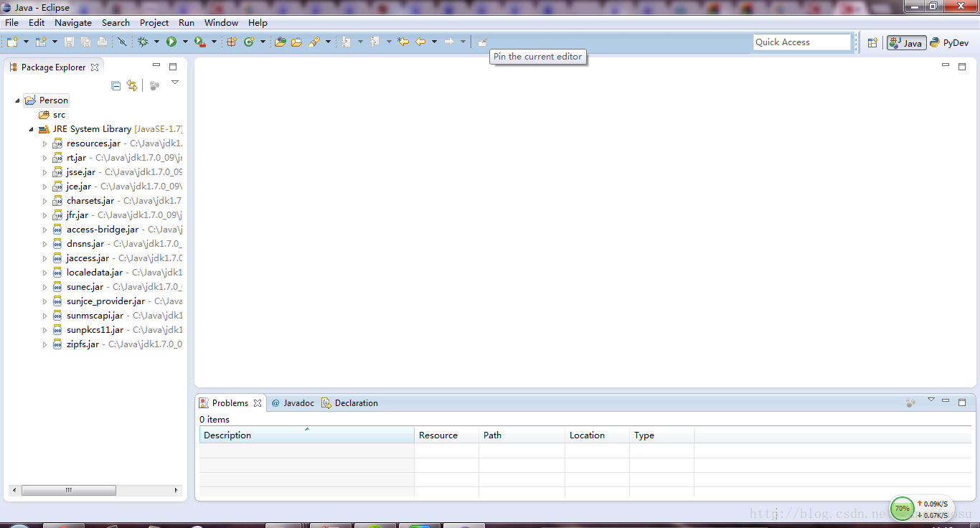Create a new Java package via toolbar
Screen dimensions: 980x528
pos(232,42)
